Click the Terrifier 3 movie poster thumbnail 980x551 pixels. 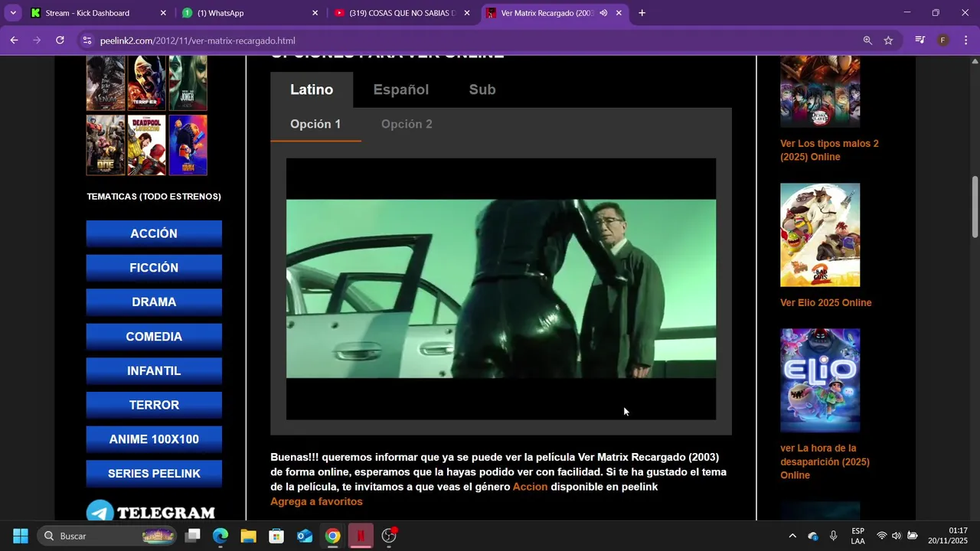tap(146, 83)
